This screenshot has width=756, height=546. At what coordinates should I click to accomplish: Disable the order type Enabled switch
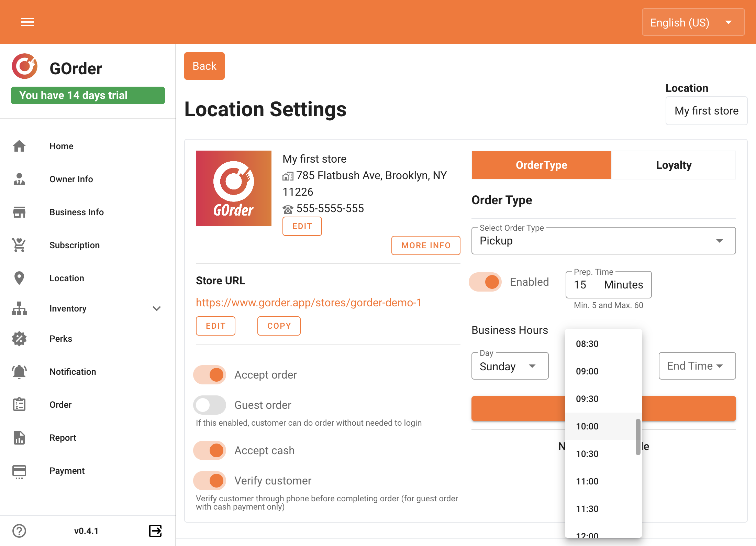485,282
